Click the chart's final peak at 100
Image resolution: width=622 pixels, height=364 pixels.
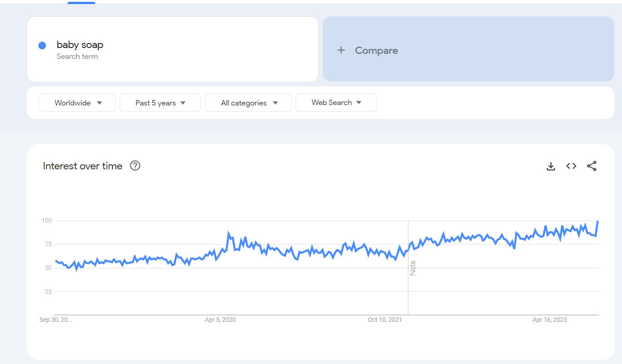click(598, 221)
